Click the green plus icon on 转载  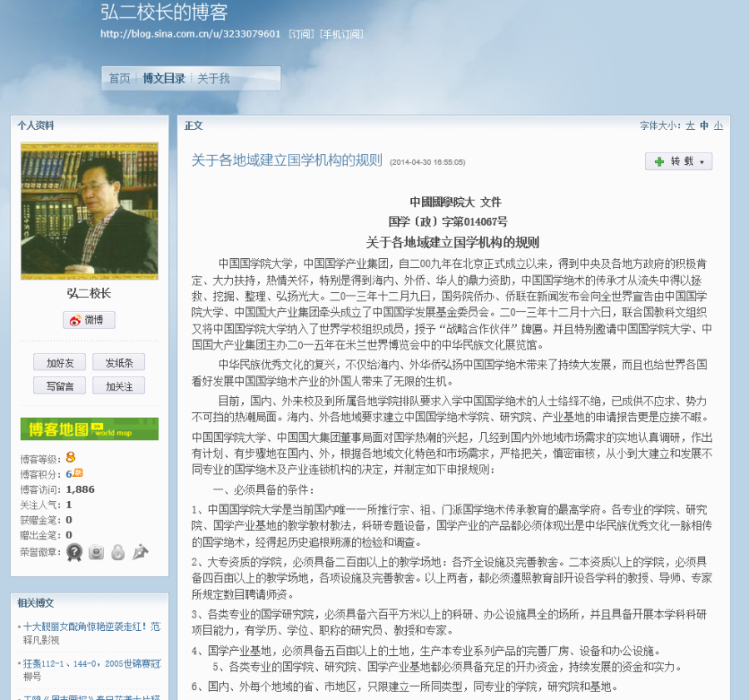(x=659, y=161)
